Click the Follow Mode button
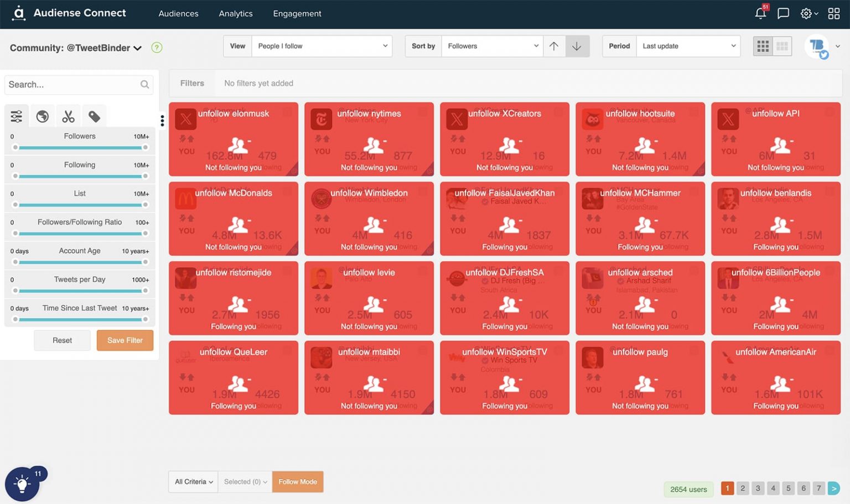 tap(298, 482)
